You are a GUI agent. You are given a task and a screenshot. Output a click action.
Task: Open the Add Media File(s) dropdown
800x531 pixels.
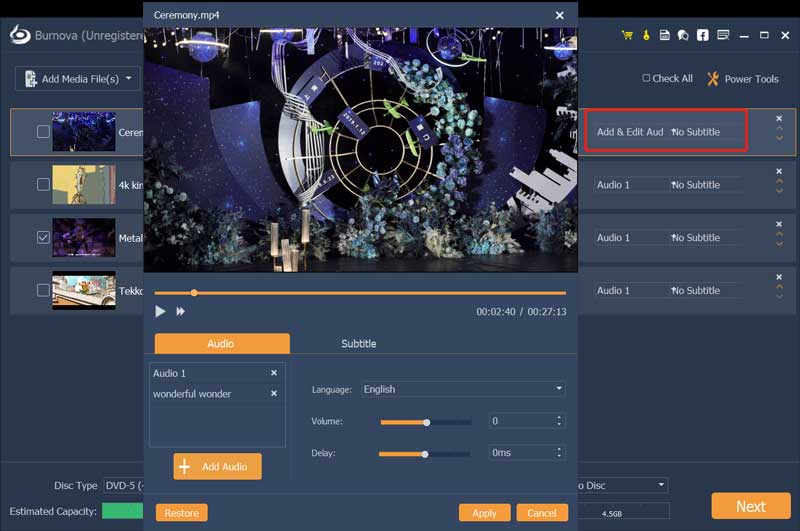coord(78,79)
